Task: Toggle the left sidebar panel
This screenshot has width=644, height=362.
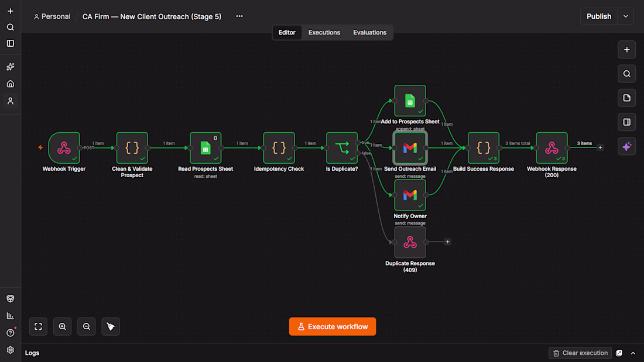Action: point(11,43)
